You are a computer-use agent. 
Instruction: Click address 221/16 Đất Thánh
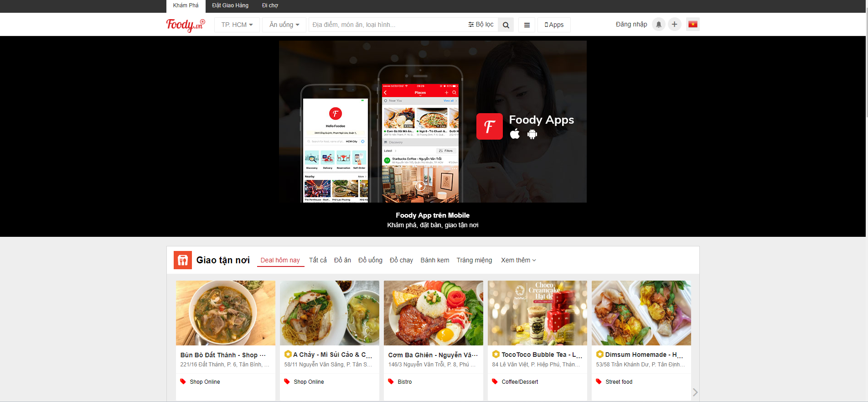coord(225,365)
